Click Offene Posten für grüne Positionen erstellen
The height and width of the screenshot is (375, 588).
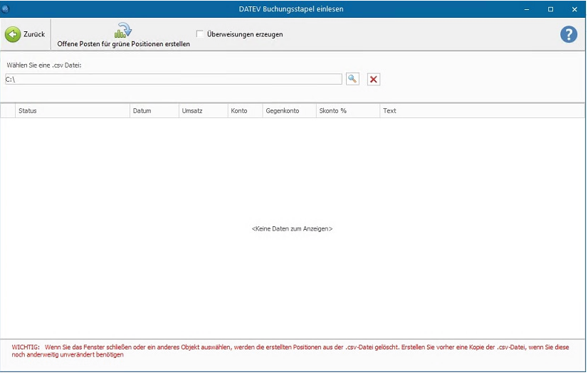[x=123, y=34]
